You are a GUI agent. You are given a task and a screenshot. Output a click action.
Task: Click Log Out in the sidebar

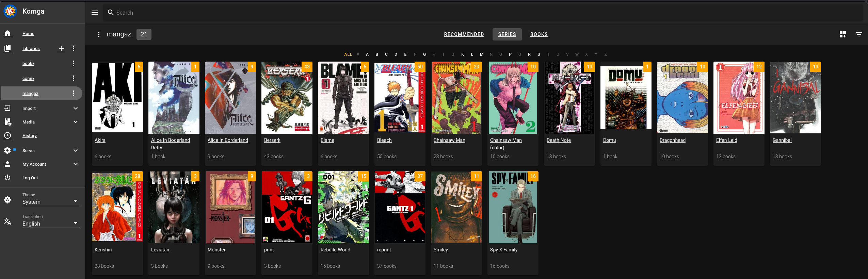click(30, 178)
